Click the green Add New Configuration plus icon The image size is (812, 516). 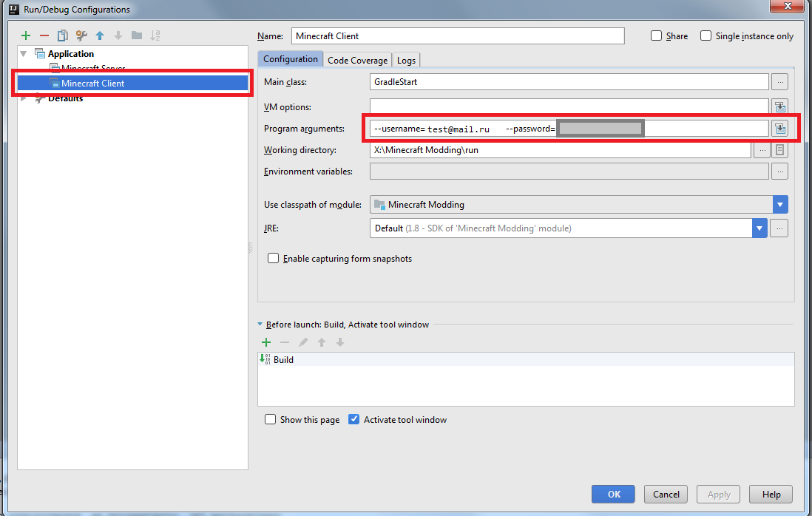pyautogui.click(x=26, y=35)
